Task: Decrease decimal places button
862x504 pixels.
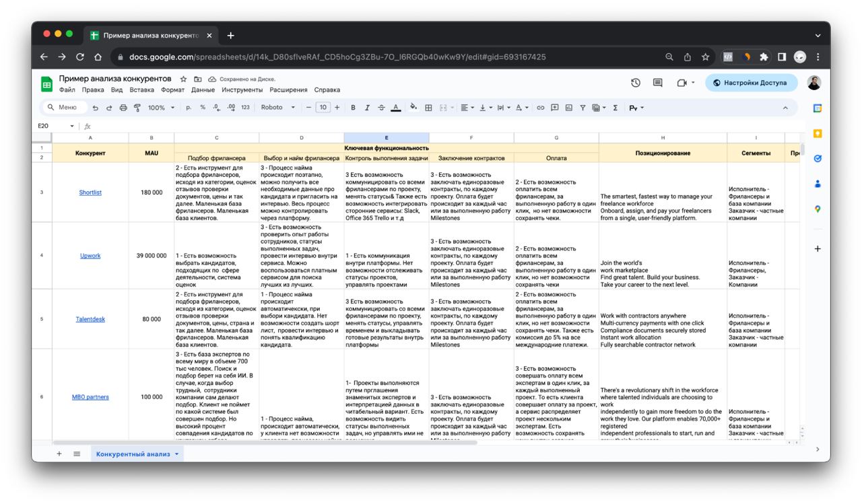Action: point(216,108)
